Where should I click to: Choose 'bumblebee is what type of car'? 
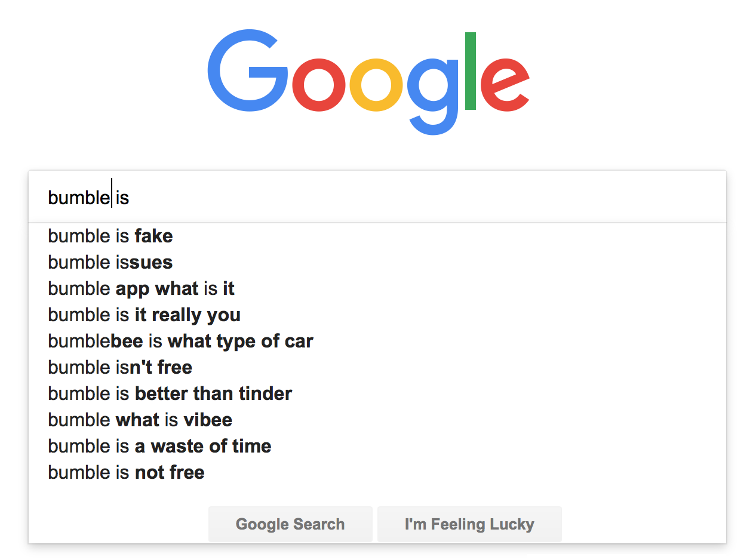[180, 341]
